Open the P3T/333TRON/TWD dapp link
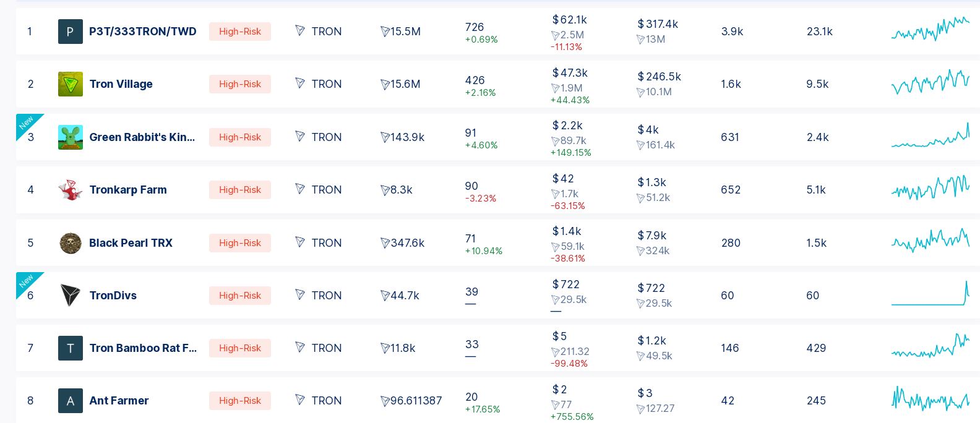Viewport: 980px width, 423px height. coord(143,32)
